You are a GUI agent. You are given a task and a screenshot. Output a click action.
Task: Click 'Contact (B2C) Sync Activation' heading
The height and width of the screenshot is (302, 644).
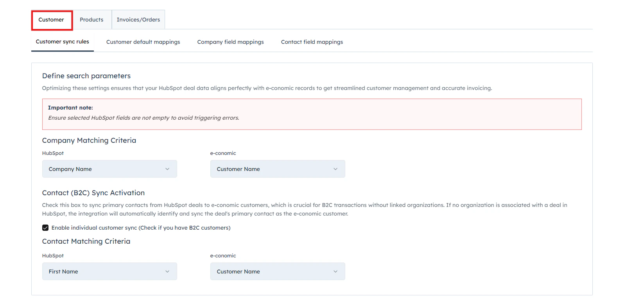click(93, 193)
